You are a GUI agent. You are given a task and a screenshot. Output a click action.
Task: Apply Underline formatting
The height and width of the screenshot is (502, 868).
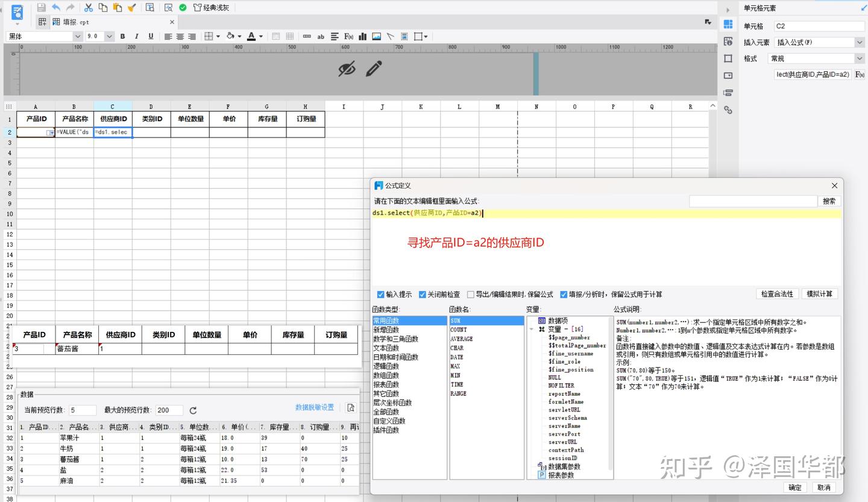coord(151,36)
